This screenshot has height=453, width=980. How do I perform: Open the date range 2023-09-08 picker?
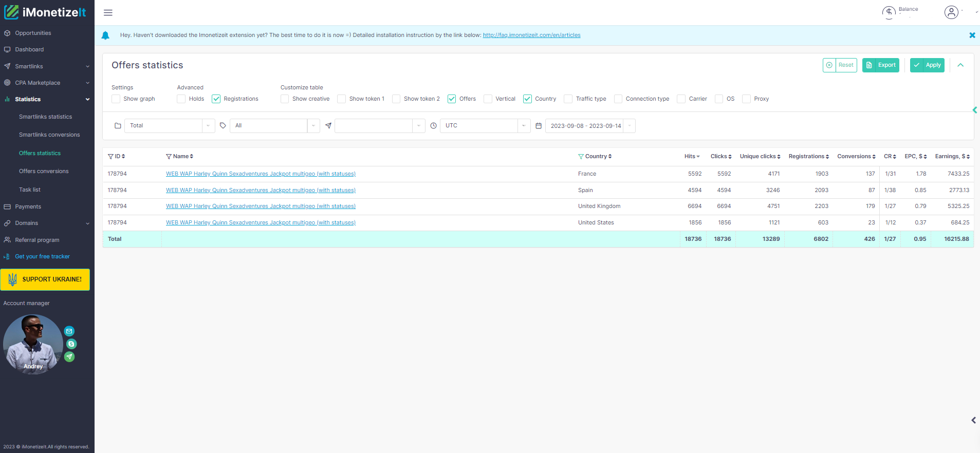590,126
